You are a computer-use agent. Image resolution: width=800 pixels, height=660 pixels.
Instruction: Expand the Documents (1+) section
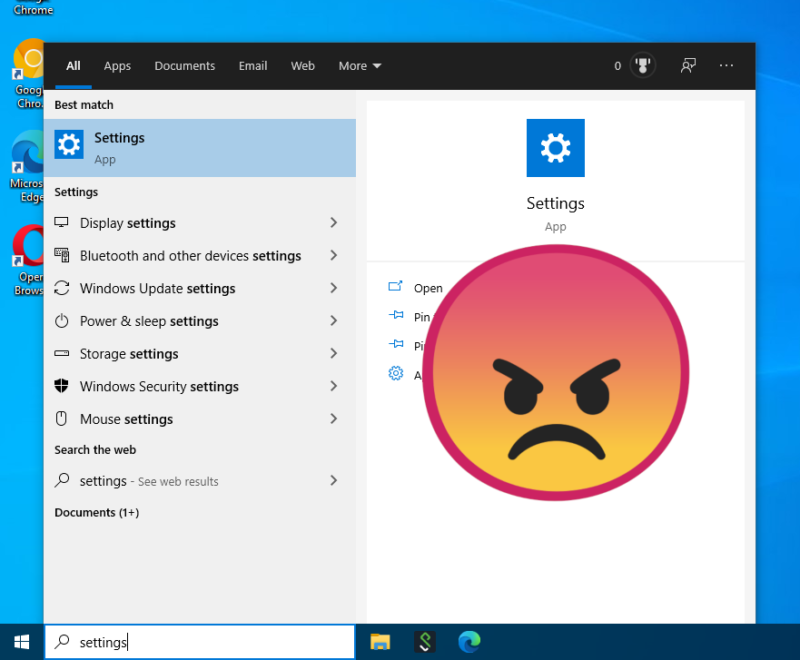96,512
